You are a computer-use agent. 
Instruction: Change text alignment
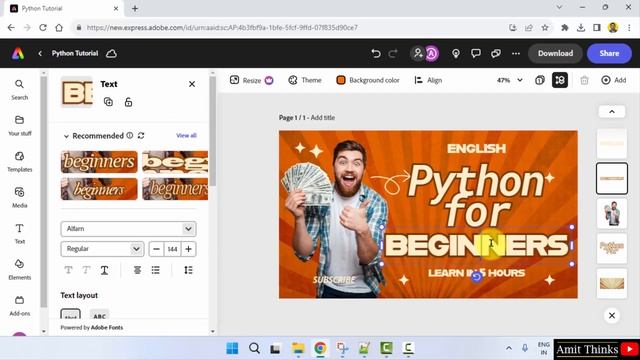138,270
